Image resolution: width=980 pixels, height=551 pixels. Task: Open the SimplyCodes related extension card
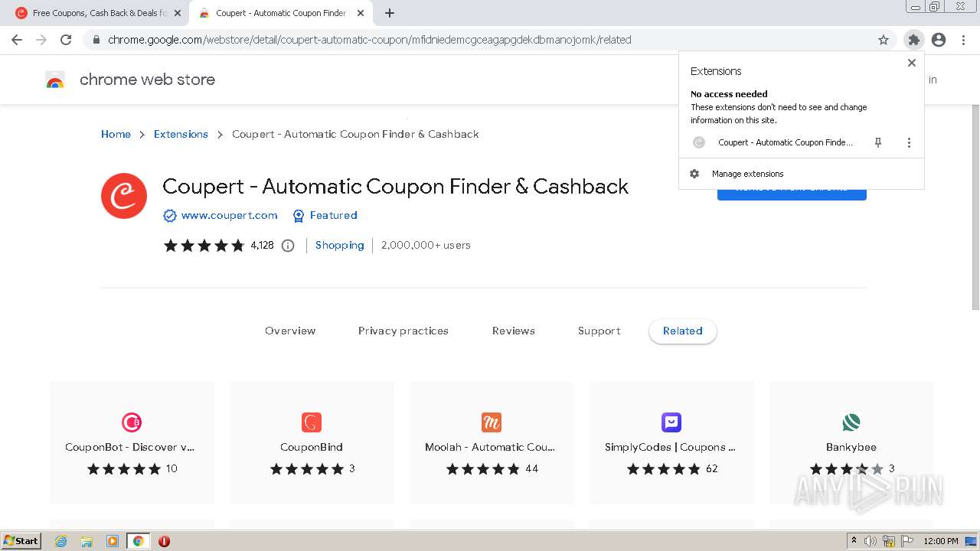[671, 442]
